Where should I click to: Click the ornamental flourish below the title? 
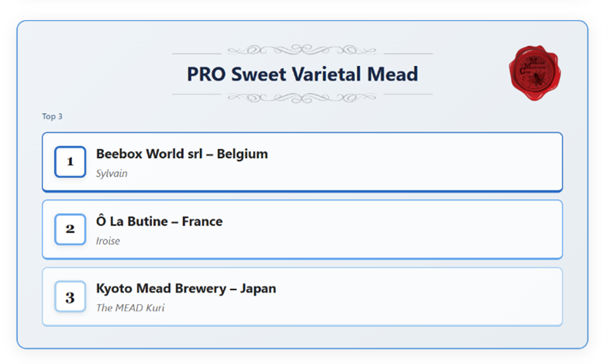[x=302, y=98]
